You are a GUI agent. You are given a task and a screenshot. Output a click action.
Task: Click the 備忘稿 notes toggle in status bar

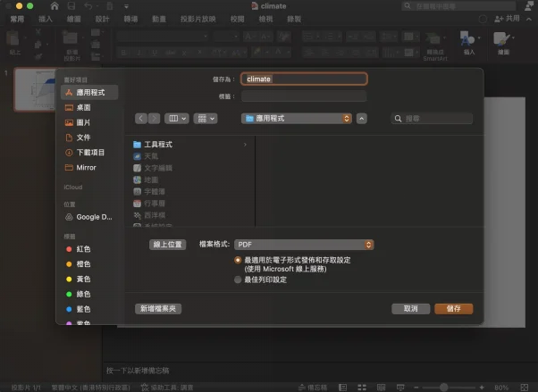312,388
